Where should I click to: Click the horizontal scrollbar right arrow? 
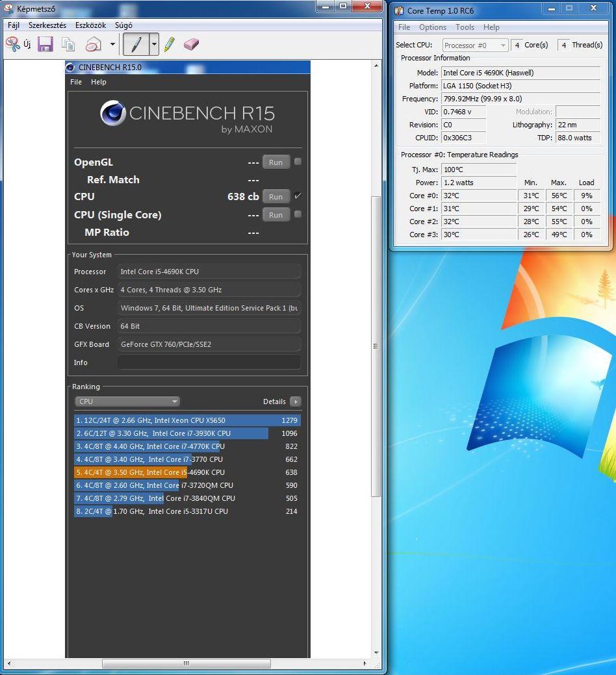[x=365, y=663]
